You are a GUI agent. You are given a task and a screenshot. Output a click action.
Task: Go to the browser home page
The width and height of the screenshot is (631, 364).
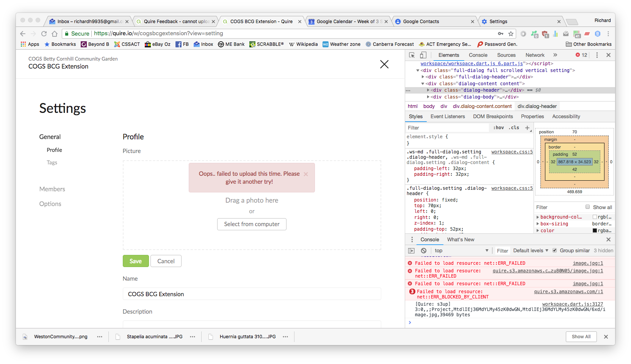pyautogui.click(x=55, y=34)
